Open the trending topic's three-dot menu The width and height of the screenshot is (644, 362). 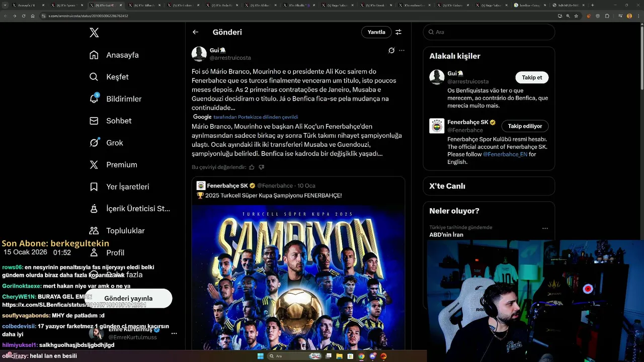545,228
